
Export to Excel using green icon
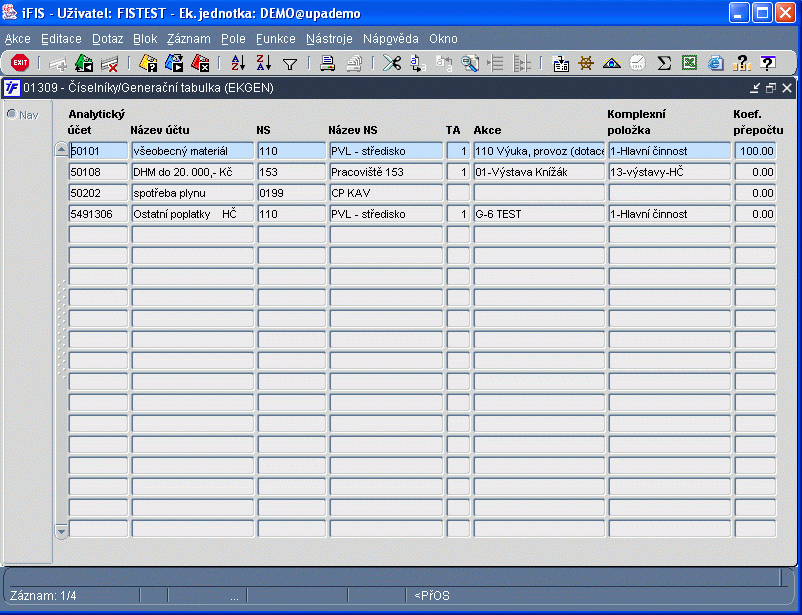690,63
